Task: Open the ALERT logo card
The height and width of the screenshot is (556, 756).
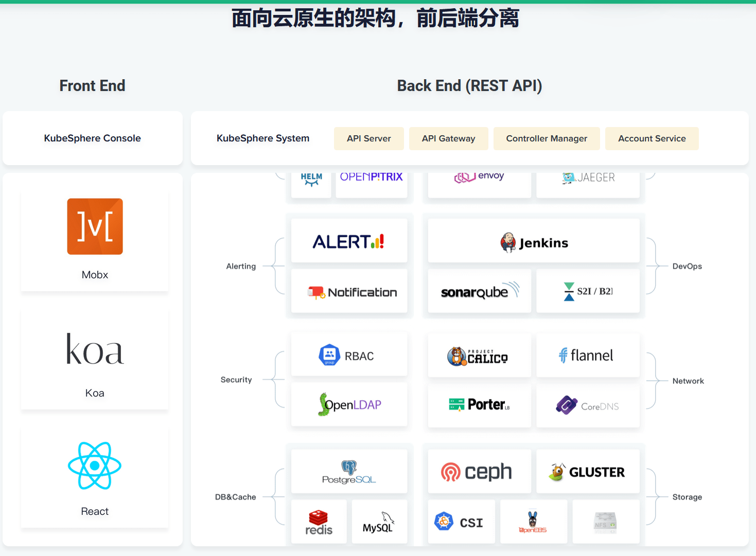Action: pos(349,241)
